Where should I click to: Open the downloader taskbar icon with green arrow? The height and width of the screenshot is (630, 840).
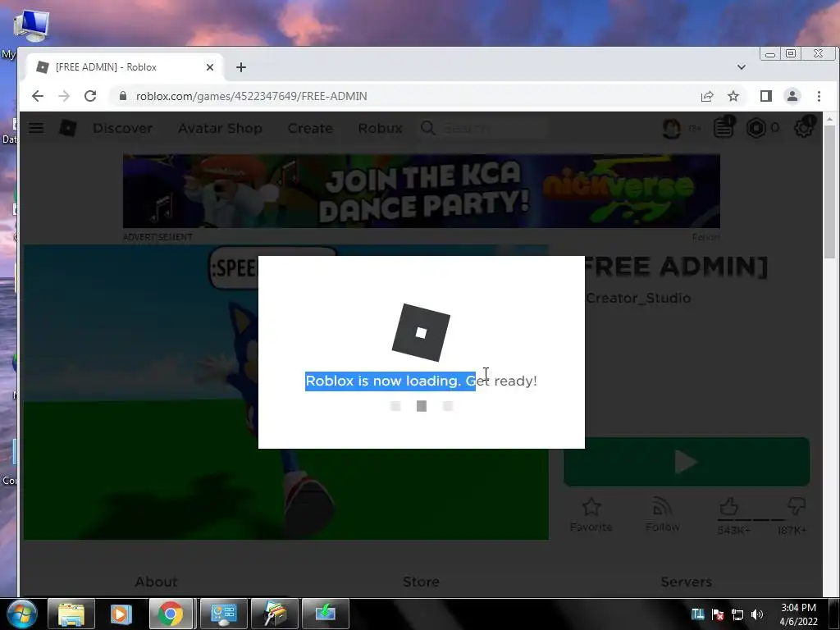tap(325, 614)
